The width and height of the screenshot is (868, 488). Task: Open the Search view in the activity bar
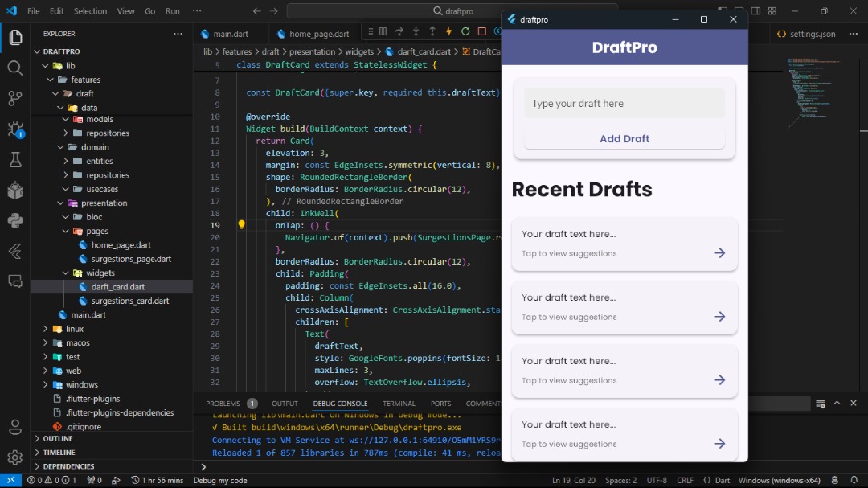coord(15,68)
